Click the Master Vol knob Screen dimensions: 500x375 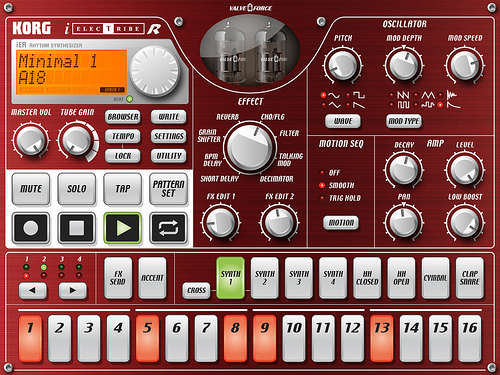click(x=31, y=140)
